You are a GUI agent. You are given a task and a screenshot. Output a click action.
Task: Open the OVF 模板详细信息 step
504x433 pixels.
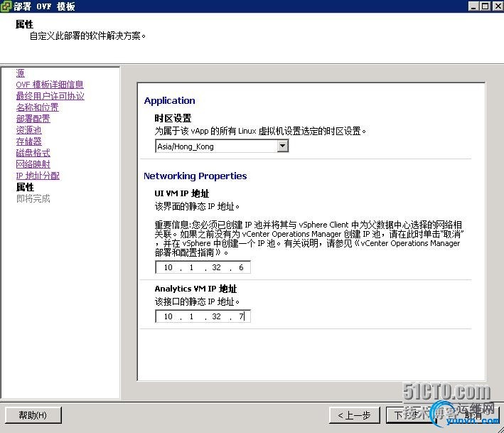pyautogui.click(x=50, y=85)
